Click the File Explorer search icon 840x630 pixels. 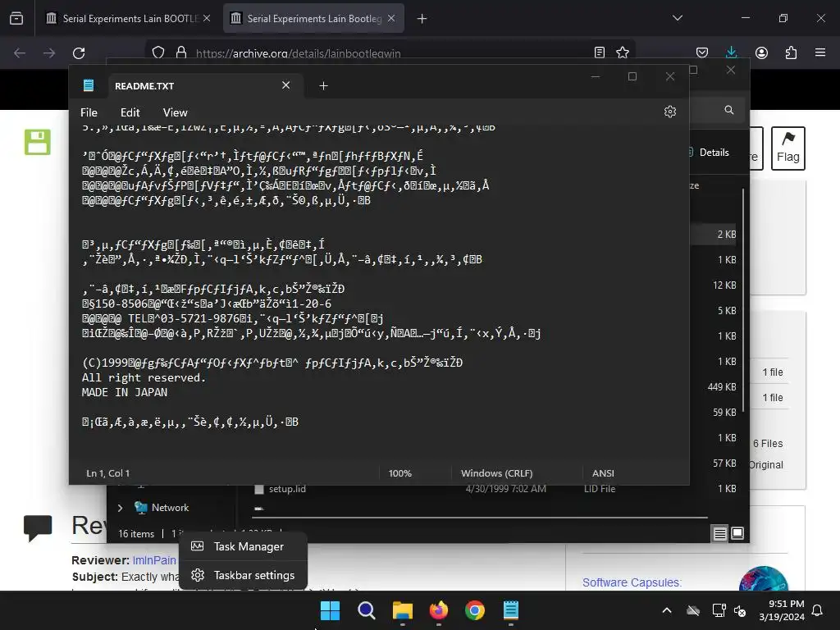click(729, 110)
